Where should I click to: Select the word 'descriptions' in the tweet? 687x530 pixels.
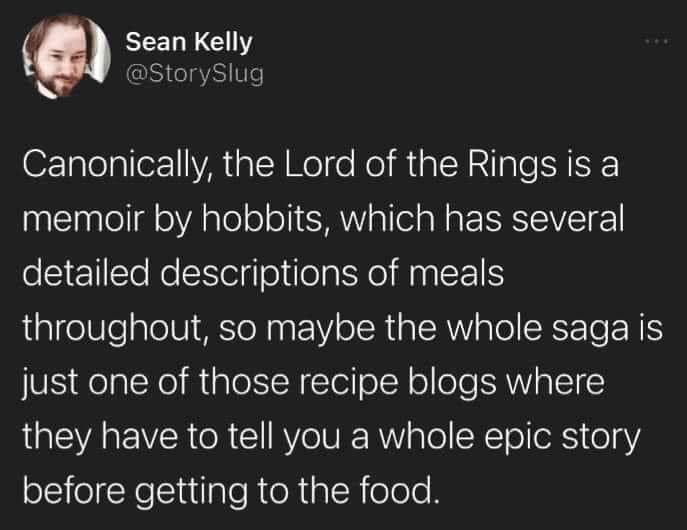pos(259,273)
